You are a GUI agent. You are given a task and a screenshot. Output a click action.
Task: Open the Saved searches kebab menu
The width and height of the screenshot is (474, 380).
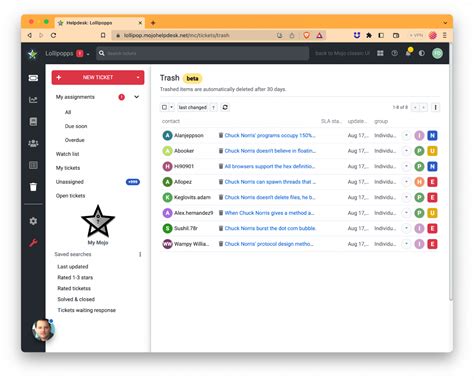(140, 254)
